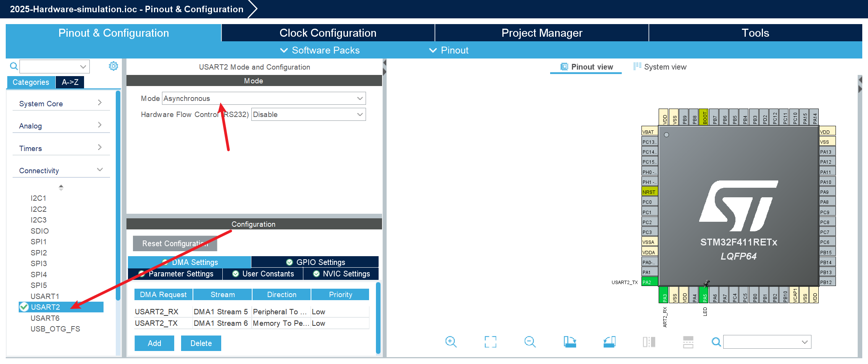Click the Pinout view chip icon
The height and width of the screenshot is (364, 868).
click(564, 67)
